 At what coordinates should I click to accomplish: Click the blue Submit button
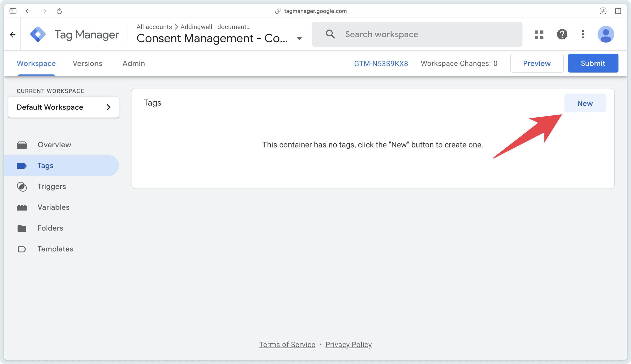(593, 63)
